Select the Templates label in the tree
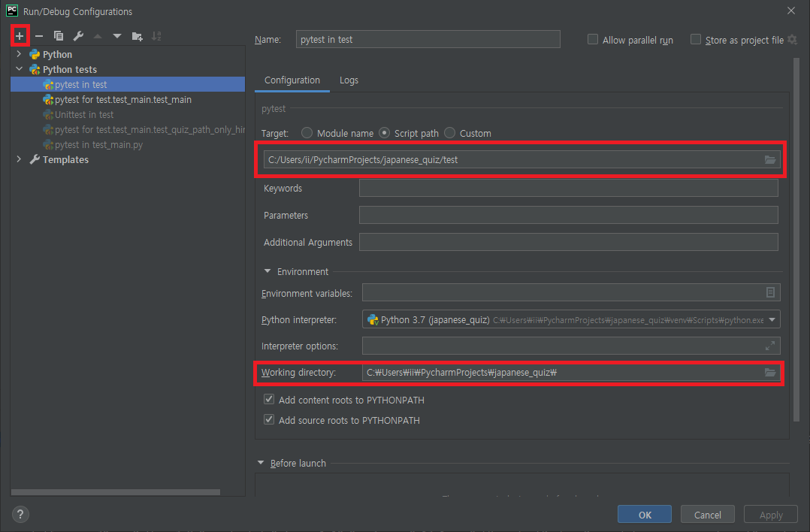 tap(65, 159)
